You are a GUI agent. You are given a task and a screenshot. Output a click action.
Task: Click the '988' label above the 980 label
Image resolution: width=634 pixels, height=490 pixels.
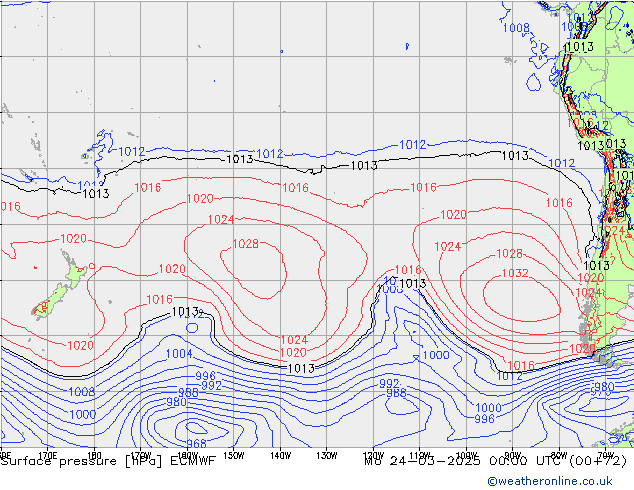click(x=188, y=392)
